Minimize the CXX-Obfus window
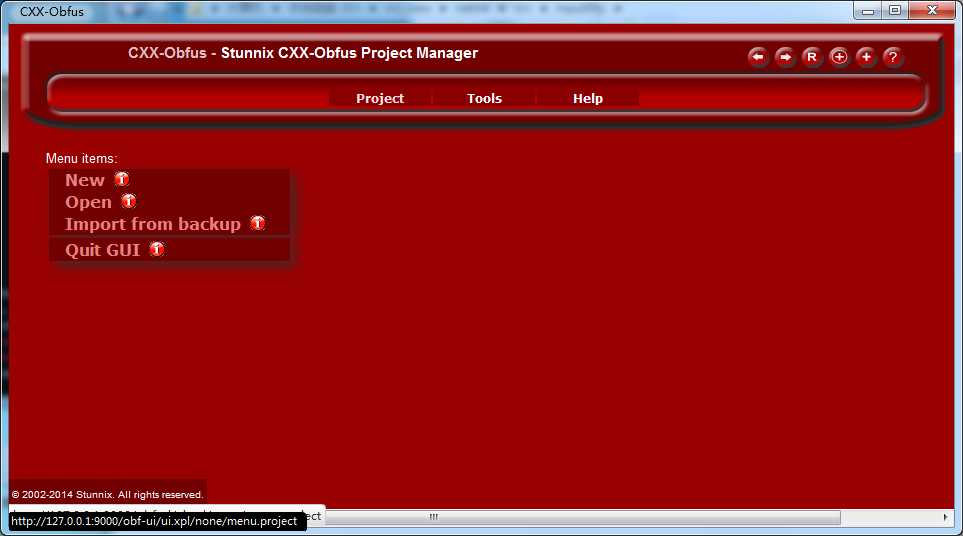The width and height of the screenshot is (963, 536). (868, 10)
